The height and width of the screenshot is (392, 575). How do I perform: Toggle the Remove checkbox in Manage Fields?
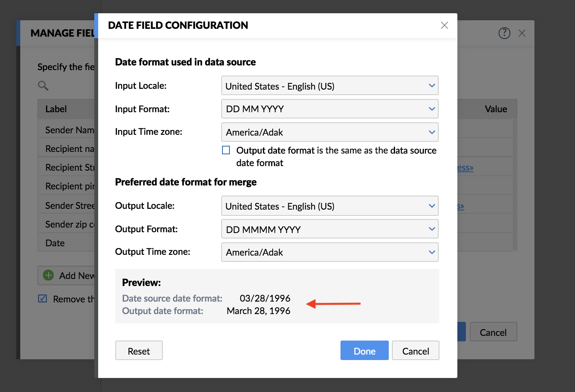tap(42, 299)
